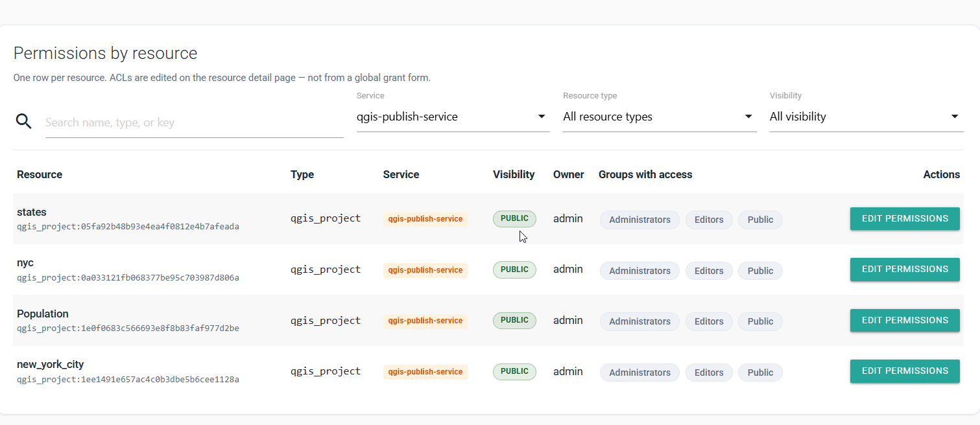Screen dimensions: 980x425
Task: Click the PUBLIC badge in states row
Action: pos(514,218)
